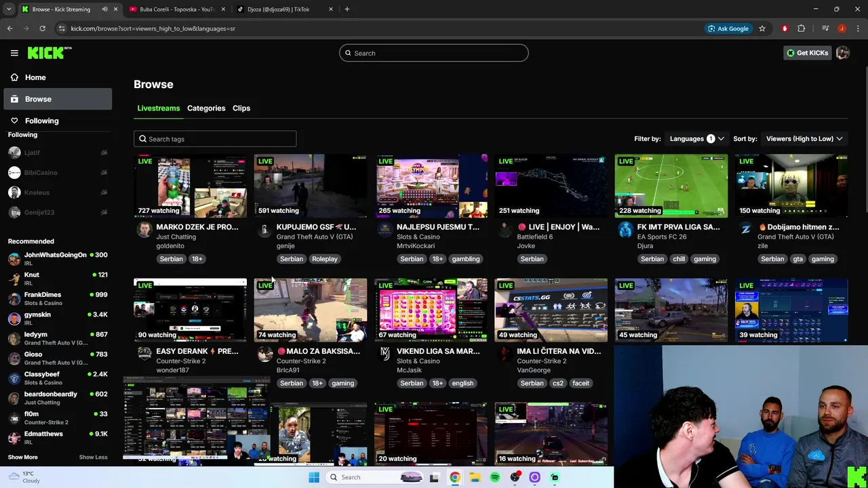Click Edmatthews avatar in Recommended
This screenshot has height=488, width=868.
14,438
